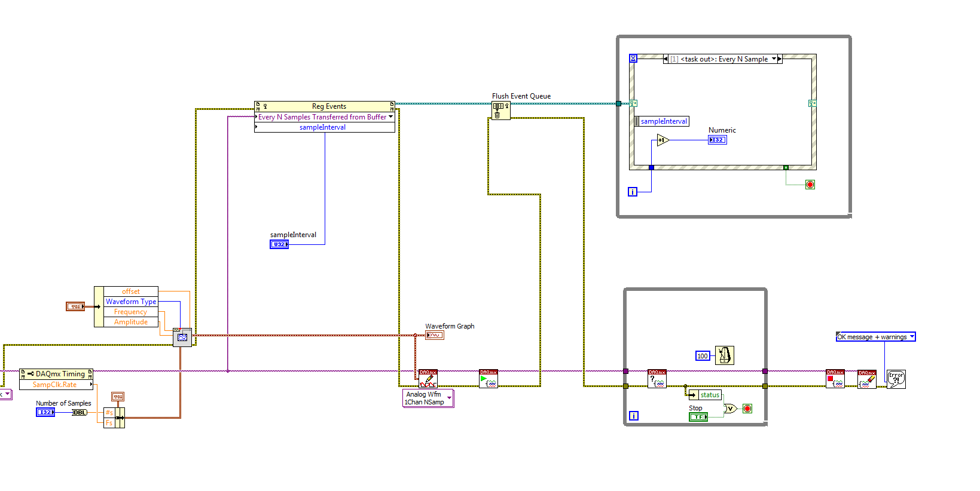Click the Waveform Graph label
This screenshot has width=980, height=491.
[x=450, y=326]
